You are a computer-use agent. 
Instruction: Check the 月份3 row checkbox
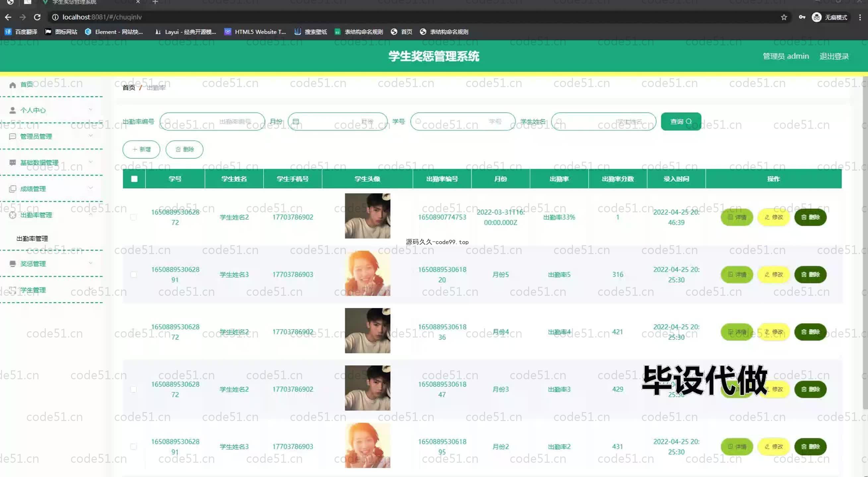[x=133, y=390]
